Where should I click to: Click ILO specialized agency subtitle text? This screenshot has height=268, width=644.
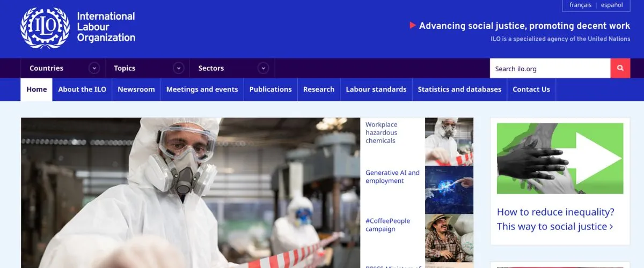(x=560, y=39)
